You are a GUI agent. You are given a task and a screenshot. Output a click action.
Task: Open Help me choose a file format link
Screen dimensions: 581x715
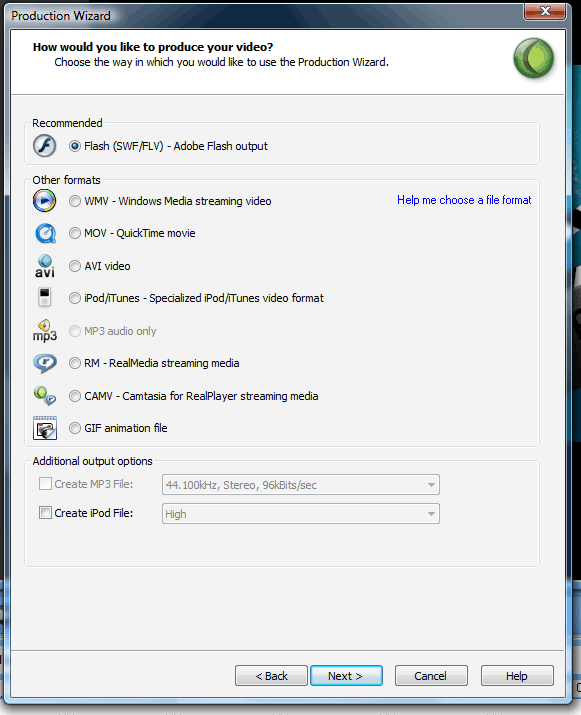[x=464, y=200]
